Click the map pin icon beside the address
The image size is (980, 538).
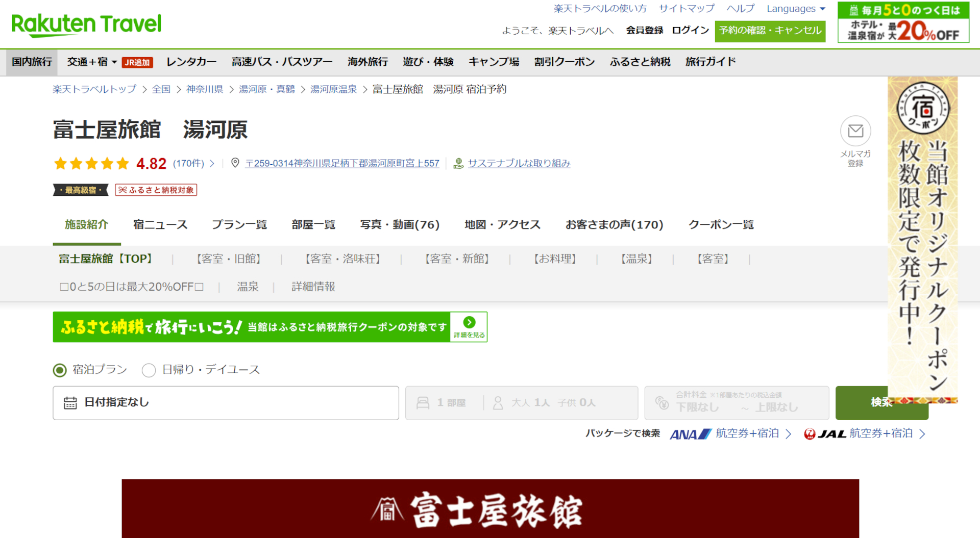click(235, 163)
